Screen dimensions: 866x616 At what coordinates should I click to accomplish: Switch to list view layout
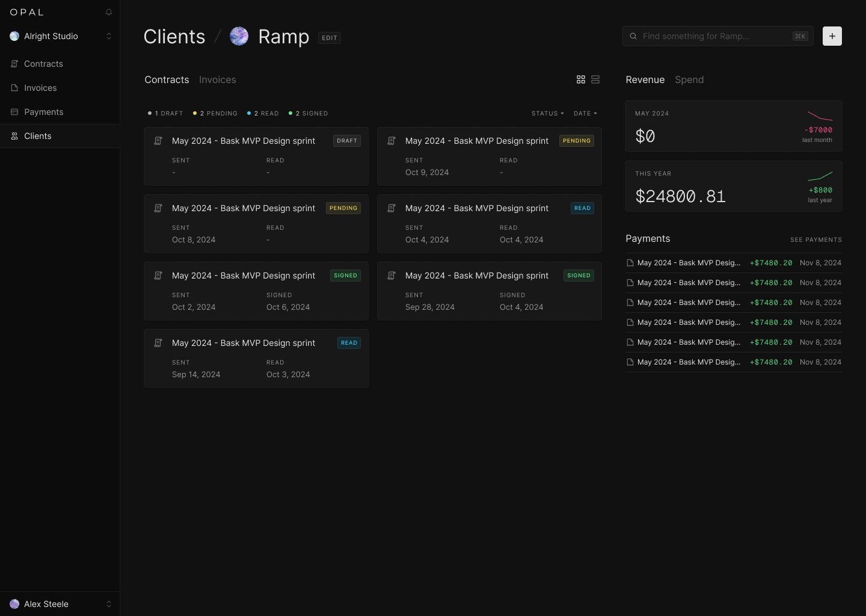pos(595,79)
